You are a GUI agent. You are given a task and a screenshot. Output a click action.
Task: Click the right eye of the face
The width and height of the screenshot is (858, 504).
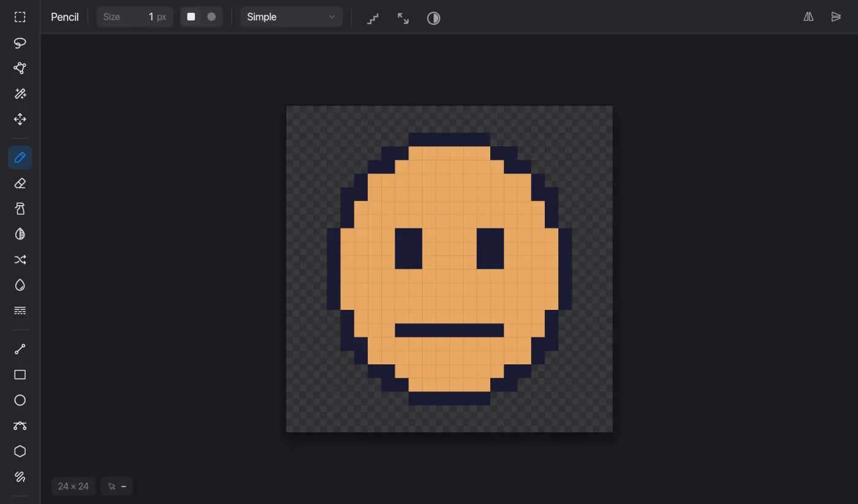[490, 249]
